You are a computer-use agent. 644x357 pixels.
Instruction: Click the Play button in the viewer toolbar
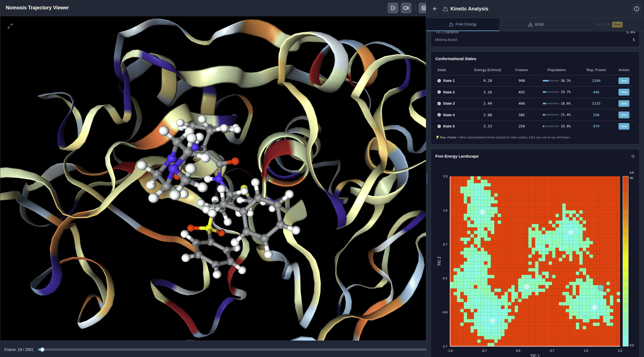point(393,8)
